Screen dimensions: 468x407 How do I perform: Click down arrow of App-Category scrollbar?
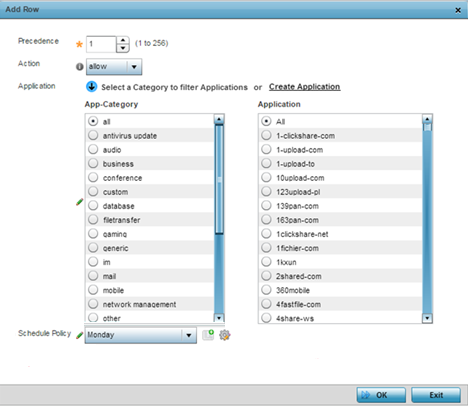pos(219,318)
